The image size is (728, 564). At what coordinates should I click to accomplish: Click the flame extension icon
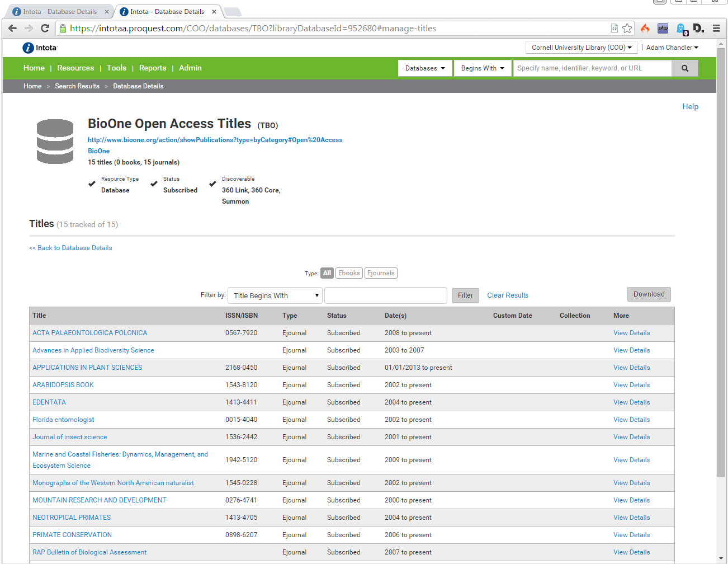tap(645, 28)
